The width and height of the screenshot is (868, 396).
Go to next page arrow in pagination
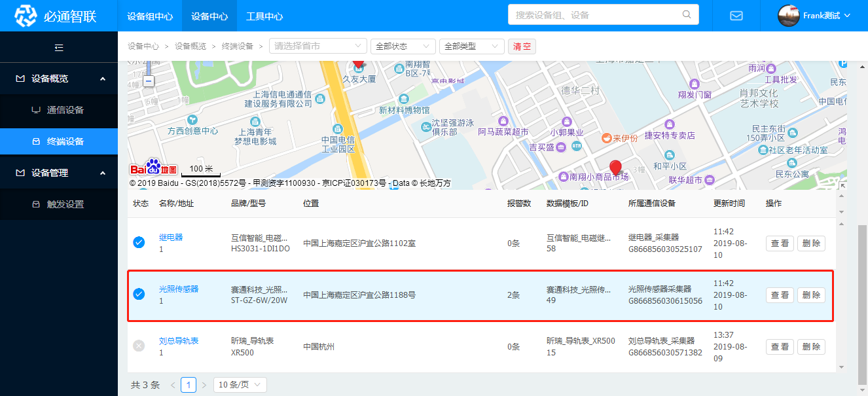204,385
